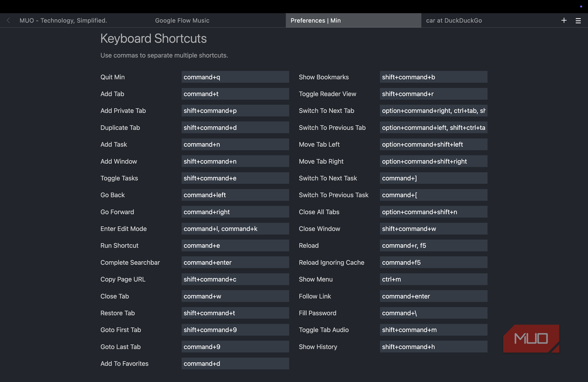Edit the Restore Tab shortcut field
The image size is (588, 382).
(x=235, y=313)
